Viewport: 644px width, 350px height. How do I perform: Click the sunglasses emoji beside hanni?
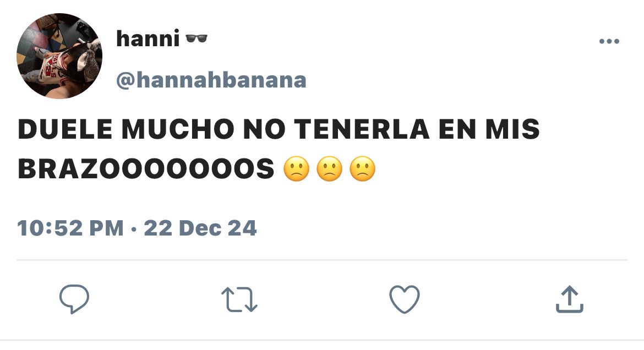click(x=197, y=38)
